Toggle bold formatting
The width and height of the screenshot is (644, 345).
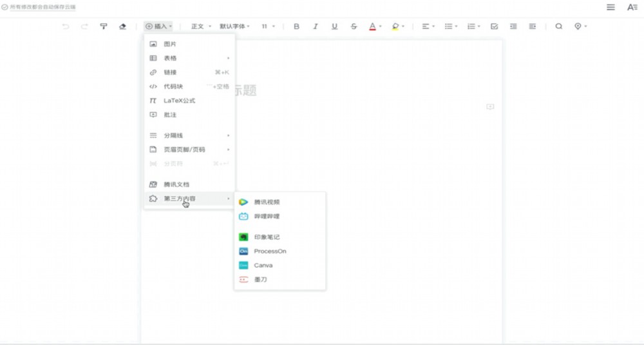coord(296,26)
